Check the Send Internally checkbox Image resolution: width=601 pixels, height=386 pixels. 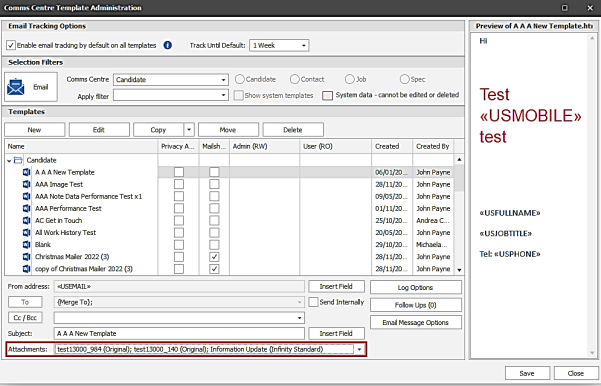(314, 302)
